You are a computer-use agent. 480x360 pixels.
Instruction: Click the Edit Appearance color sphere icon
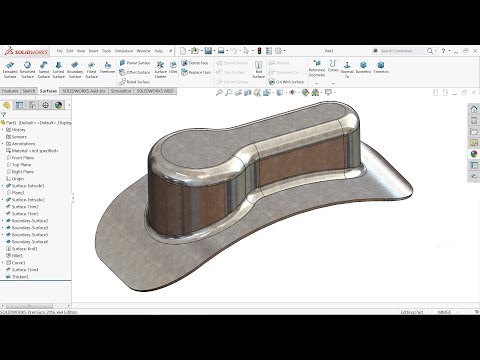point(305,93)
